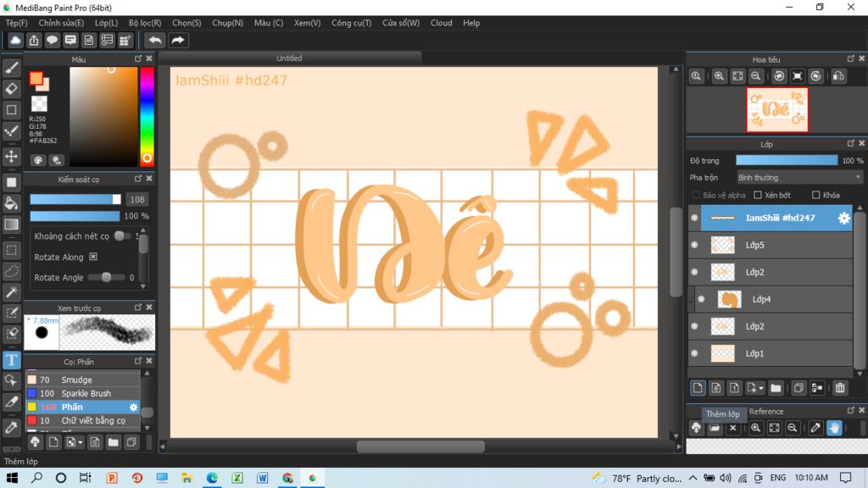Hide the IamShiii #hd247 layer

[694, 218]
